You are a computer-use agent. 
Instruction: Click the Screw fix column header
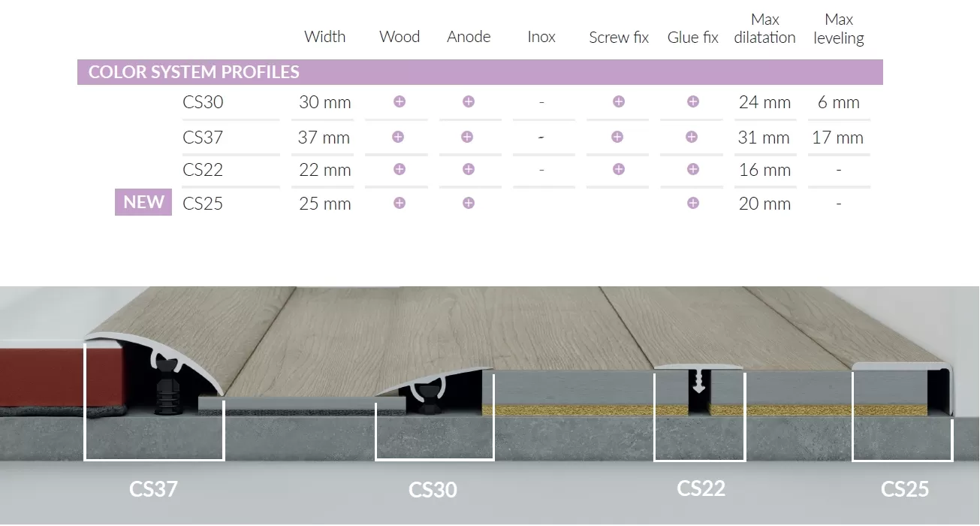click(x=619, y=38)
